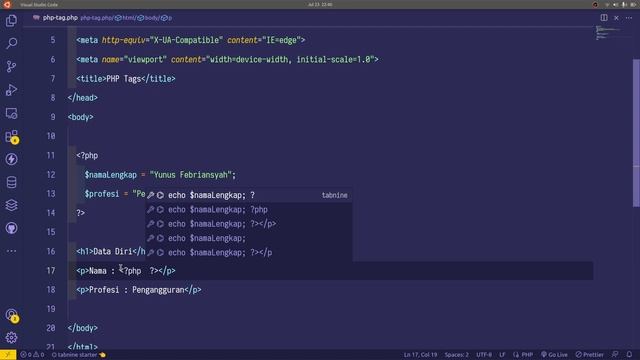Select suggestion "echo $namaLengkap; ?php"

pyautogui.click(x=249, y=209)
